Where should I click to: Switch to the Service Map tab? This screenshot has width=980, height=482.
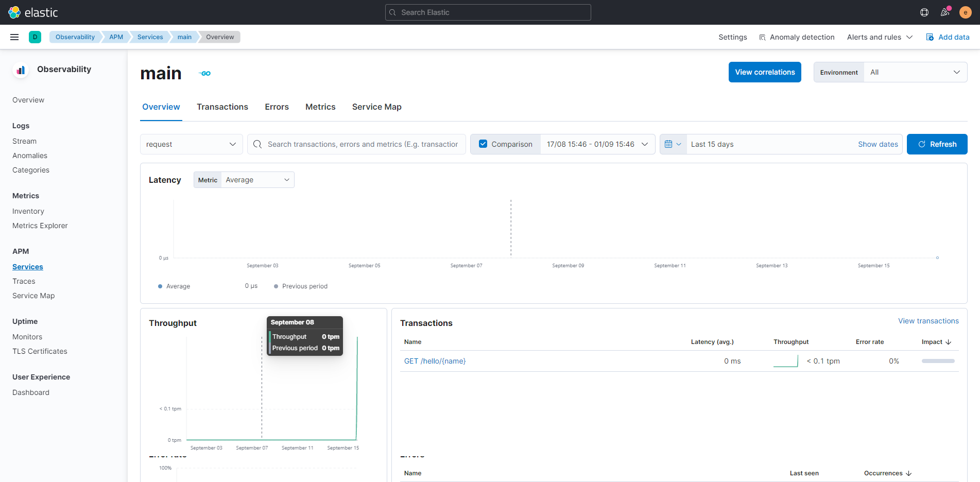click(x=377, y=107)
